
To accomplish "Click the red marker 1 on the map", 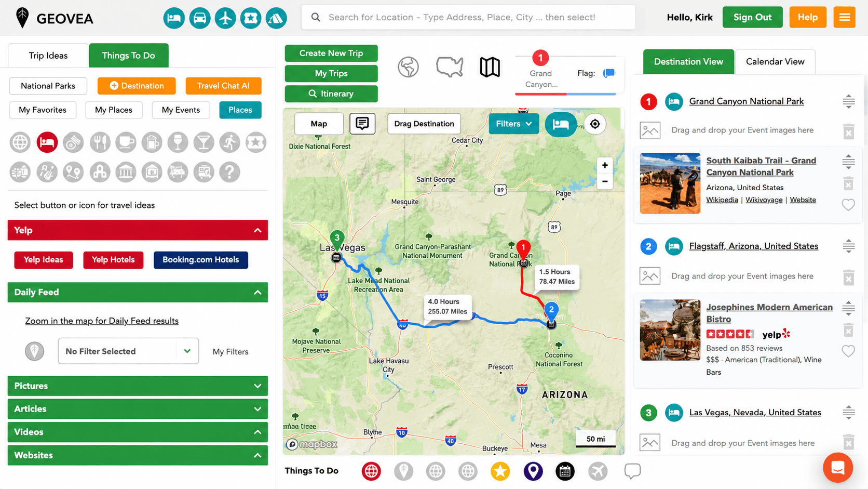I will [x=523, y=250].
